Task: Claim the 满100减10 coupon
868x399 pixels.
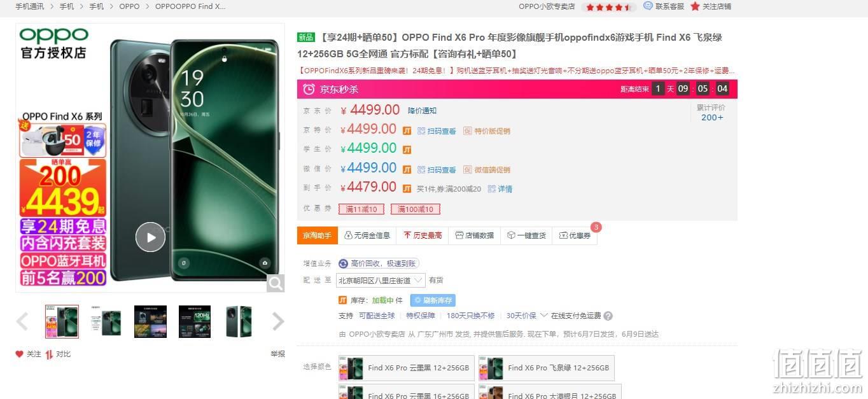Action: click(416, 209)
